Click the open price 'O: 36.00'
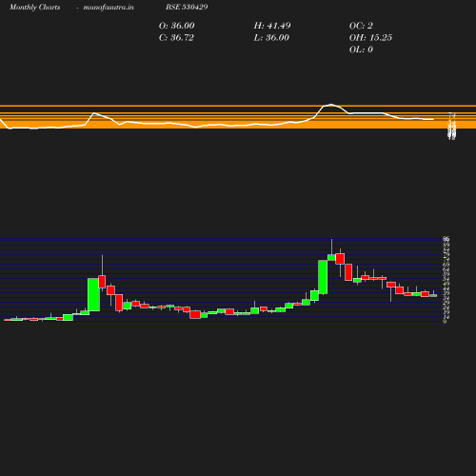 click(176, 26)
